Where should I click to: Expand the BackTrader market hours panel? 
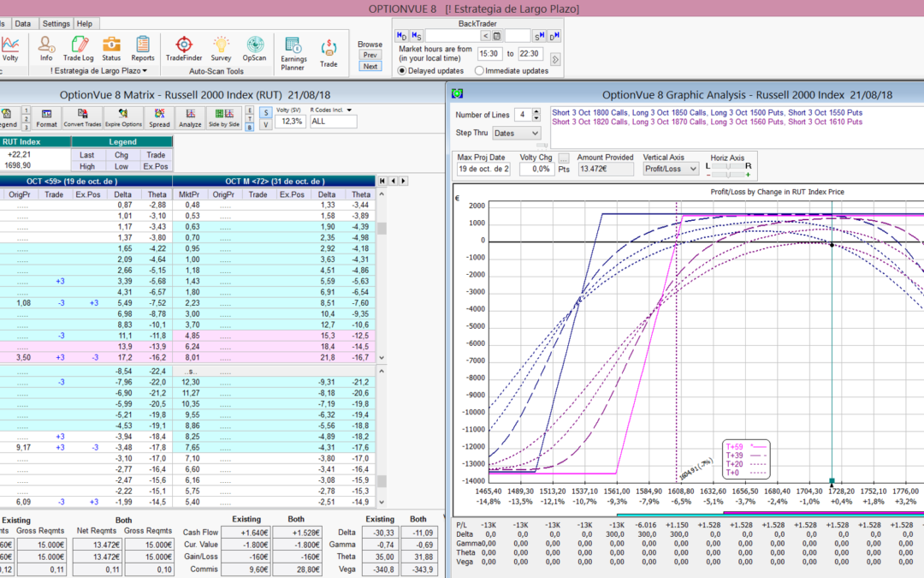(555, 60)
